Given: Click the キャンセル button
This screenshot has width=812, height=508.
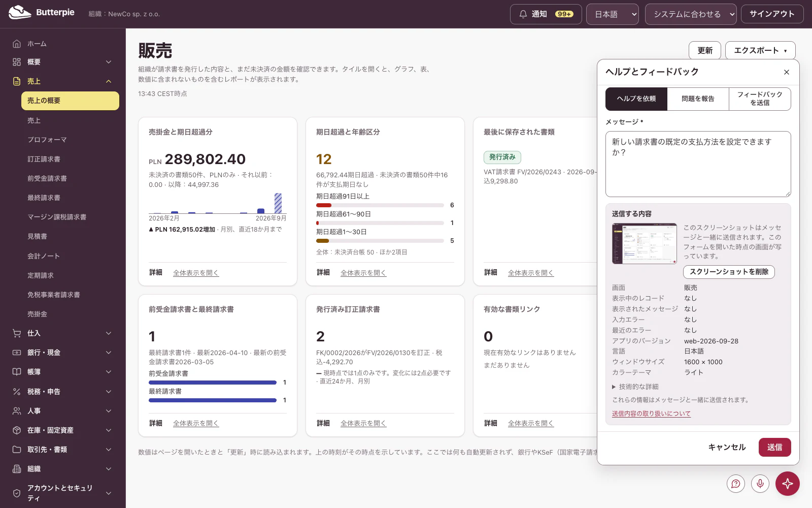Looking at the screenshot, I should tap(727, 447).
